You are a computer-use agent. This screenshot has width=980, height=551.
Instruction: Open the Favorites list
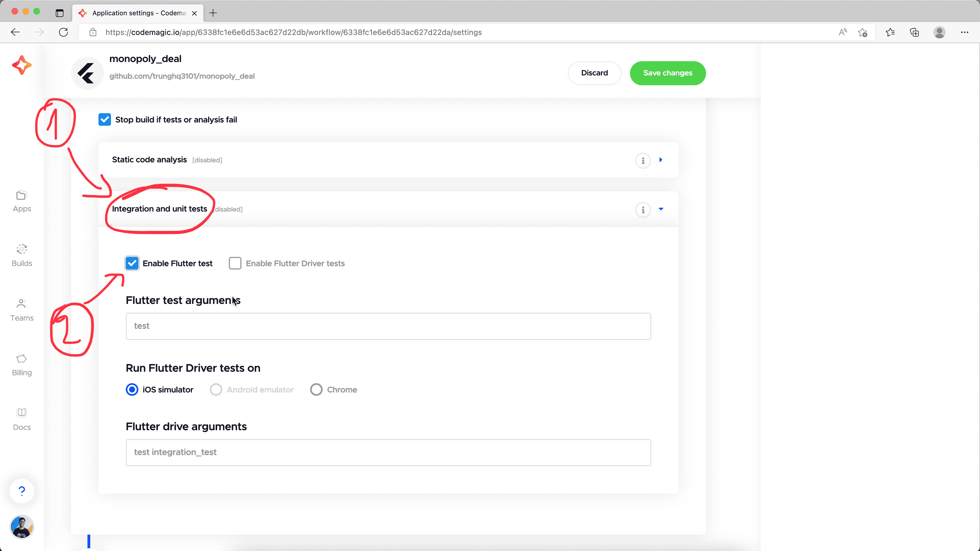click(x=890, y=32)
